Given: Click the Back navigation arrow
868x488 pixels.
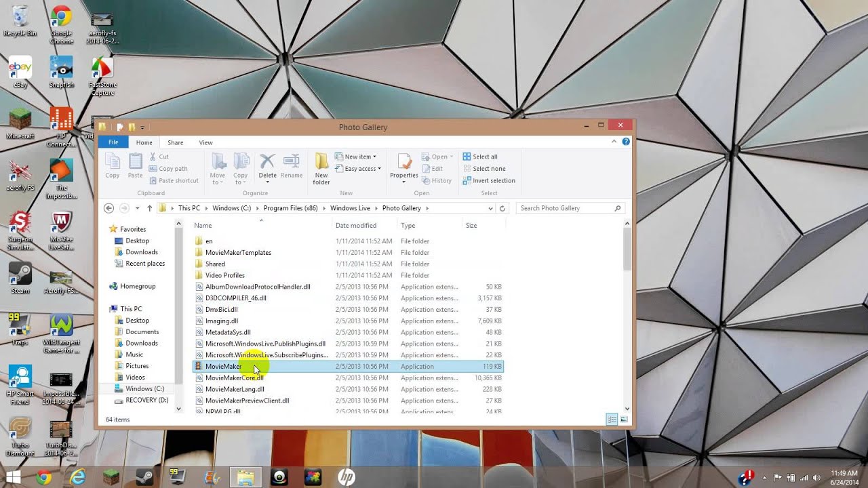Looking at the screenshot, I should pyautogui.click(x=108, y=208).
